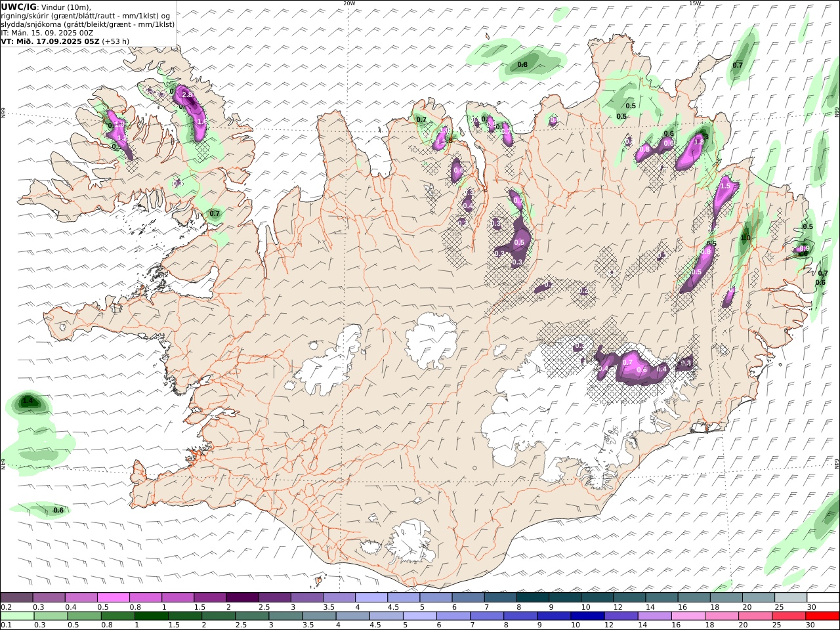Click the 1.5 snow value in the east
This screenshot has width=840, height=630.
tap(725, 186)
